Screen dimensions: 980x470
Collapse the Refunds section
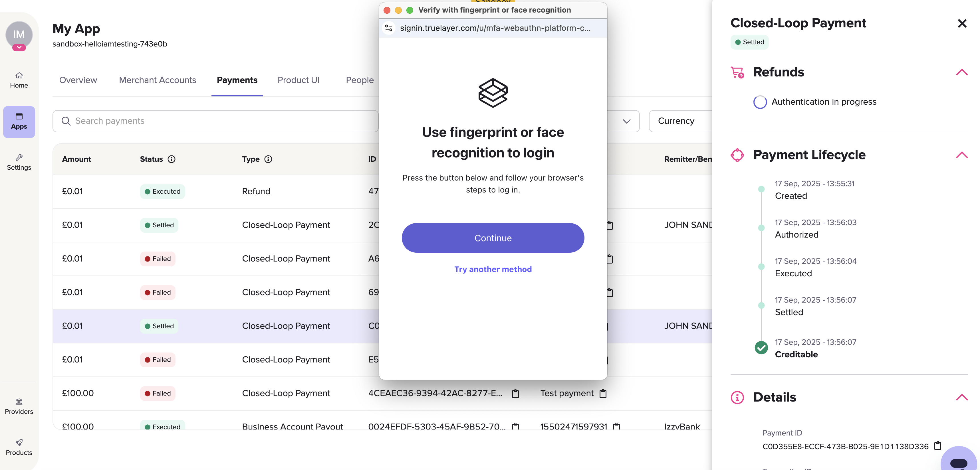click(961, 72)
